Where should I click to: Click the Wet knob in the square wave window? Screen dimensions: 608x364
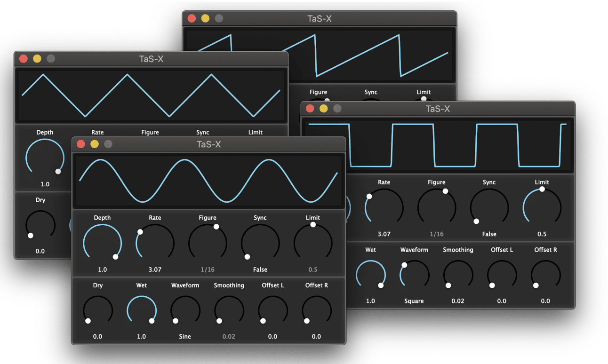[371, 275]
